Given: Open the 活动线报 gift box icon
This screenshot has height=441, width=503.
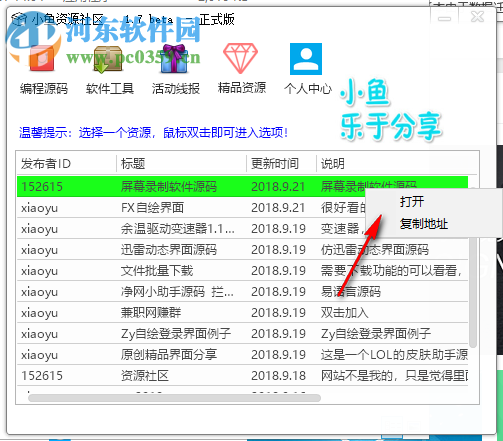Looking at the screenshot, I should [174, 59].
